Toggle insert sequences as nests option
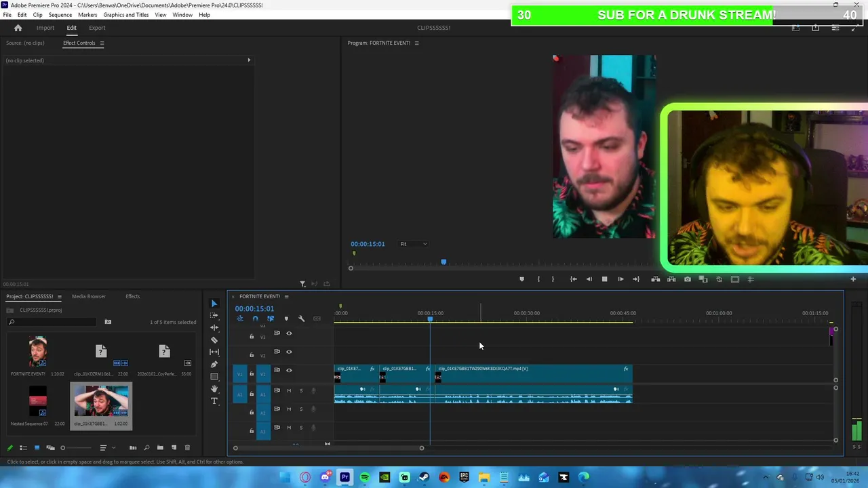Image resolution: width=868 pixels, height=488 pixels. point(239,319)
